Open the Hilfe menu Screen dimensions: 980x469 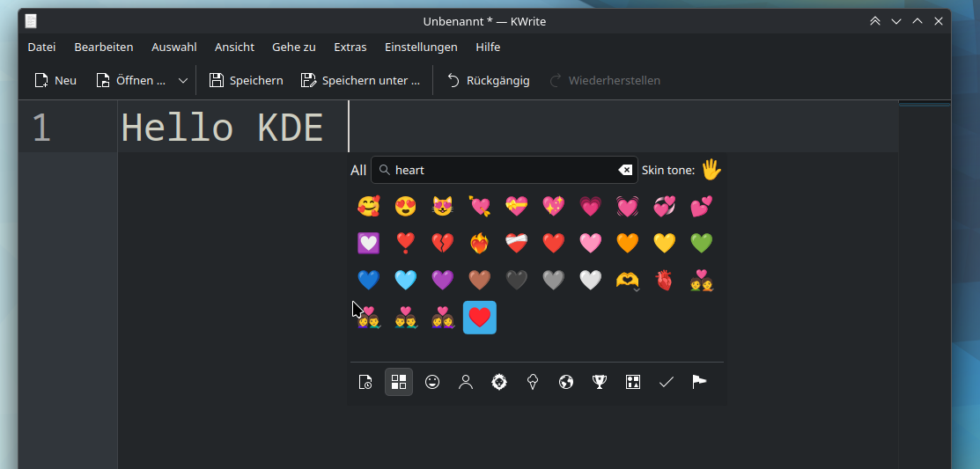coord(488,47)
